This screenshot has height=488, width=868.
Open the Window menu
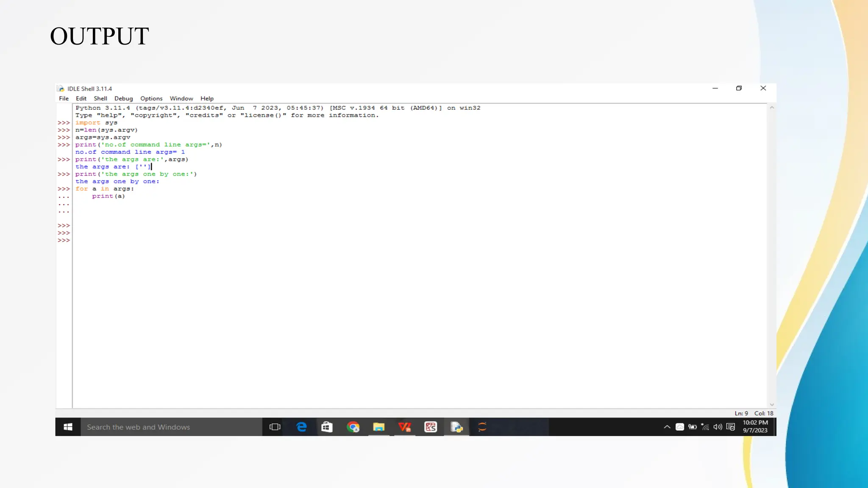coord(181,98)
